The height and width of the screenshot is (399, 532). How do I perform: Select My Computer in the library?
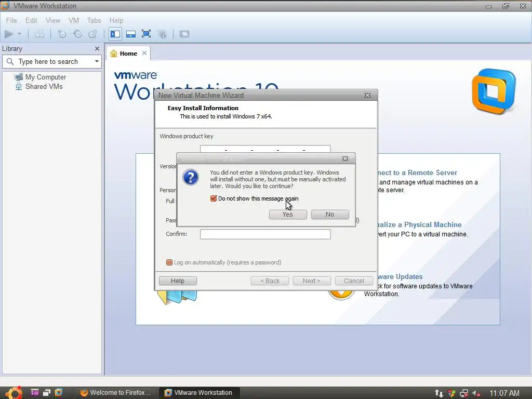(x=46, y=77)
